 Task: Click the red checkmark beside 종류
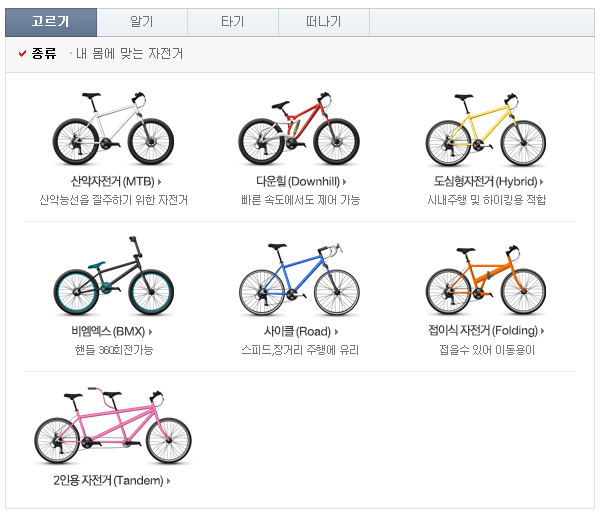pyautogui.click(x=23, y=54)
